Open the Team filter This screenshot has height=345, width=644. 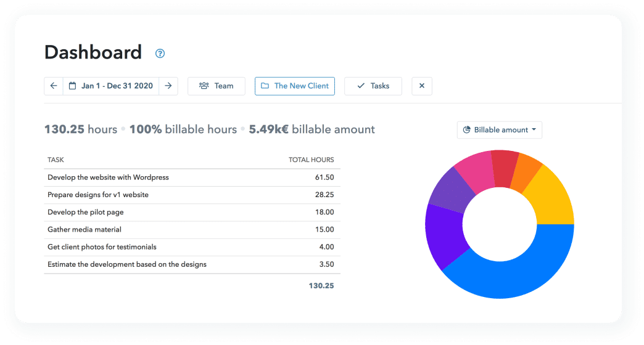tap(216, 86)
